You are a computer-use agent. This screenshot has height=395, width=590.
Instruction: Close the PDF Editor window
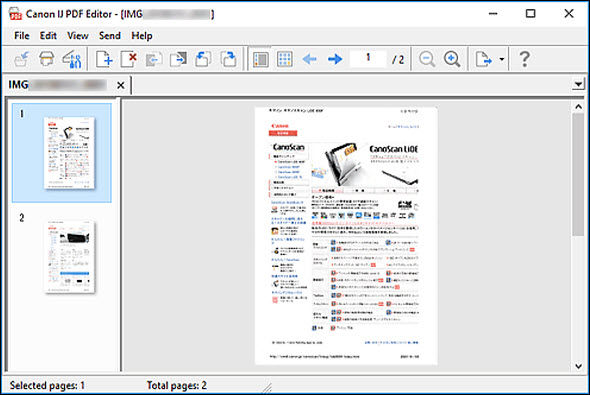[x=569, y=14]
